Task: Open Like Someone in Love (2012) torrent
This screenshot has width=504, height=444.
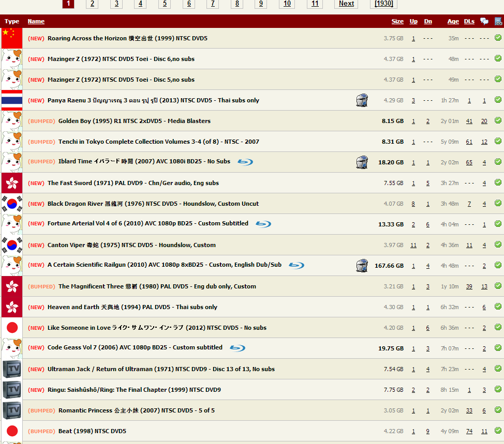Action: click(157, 328)
